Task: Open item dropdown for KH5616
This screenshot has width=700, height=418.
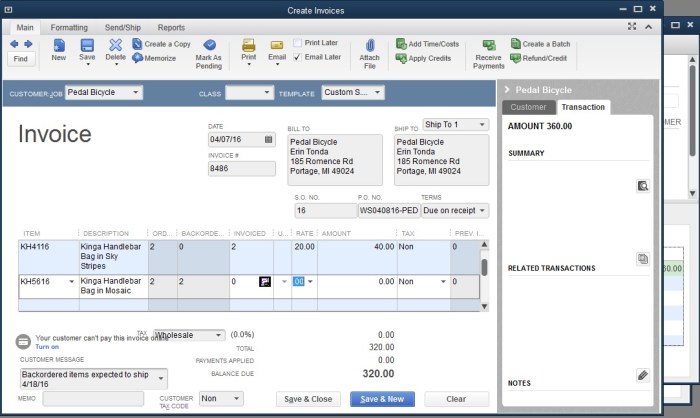Action: coord(71,281)
